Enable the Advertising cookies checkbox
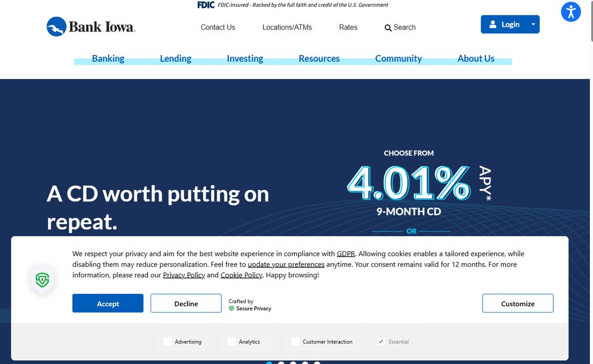 [167, 341]
